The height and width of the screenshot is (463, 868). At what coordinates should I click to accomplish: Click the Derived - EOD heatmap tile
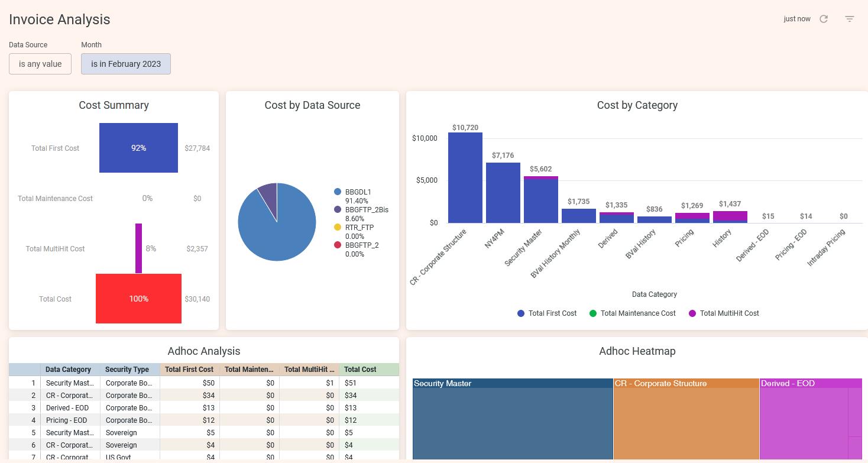(804, 423)
